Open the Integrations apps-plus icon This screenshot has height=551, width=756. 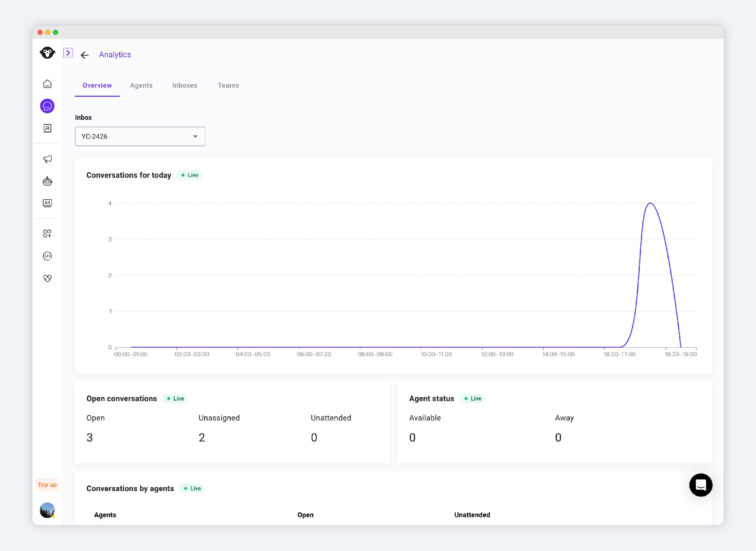point(47,234)
